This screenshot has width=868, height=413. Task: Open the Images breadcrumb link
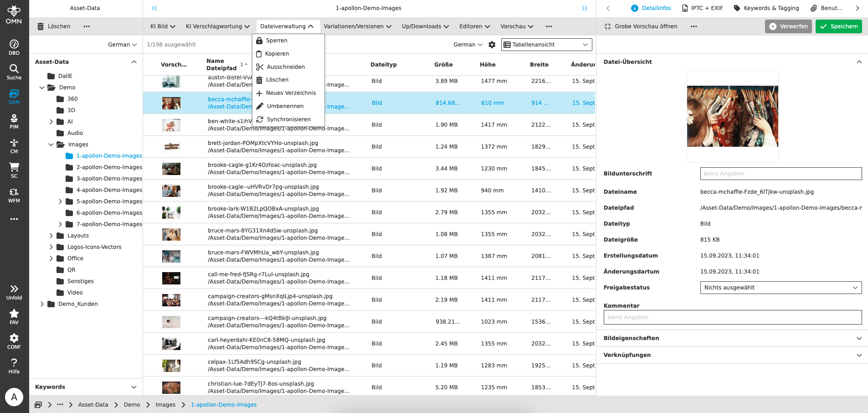pyautogui.click(x=165, y=404)
